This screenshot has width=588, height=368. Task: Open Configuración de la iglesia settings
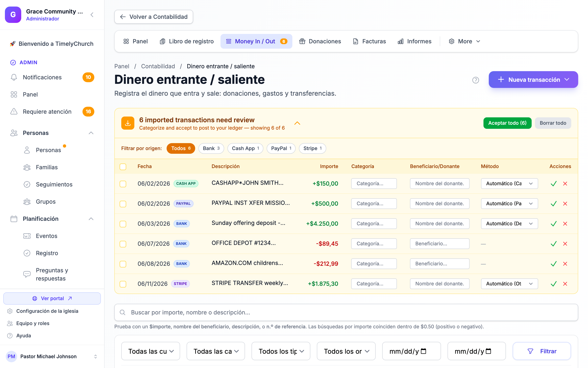click(x=47, y=311)
